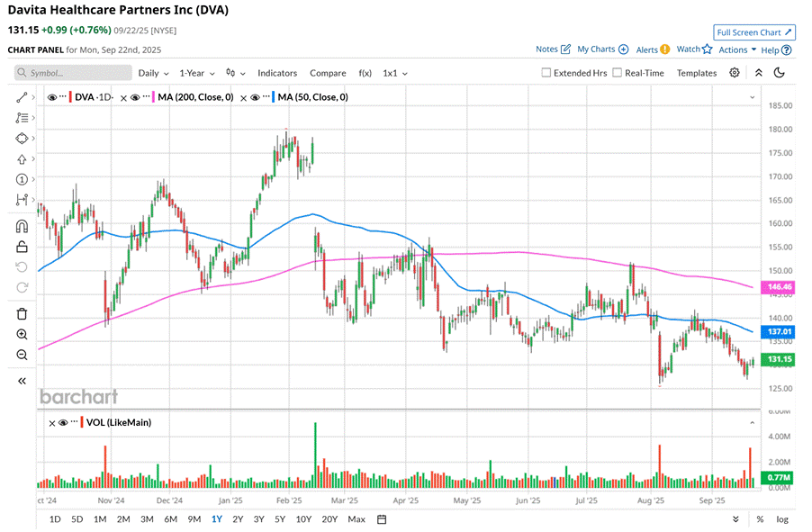Enable the Real-Time checkbox
Image resolution: width=812 pixels, height=532 pixels.
[618, 73]
